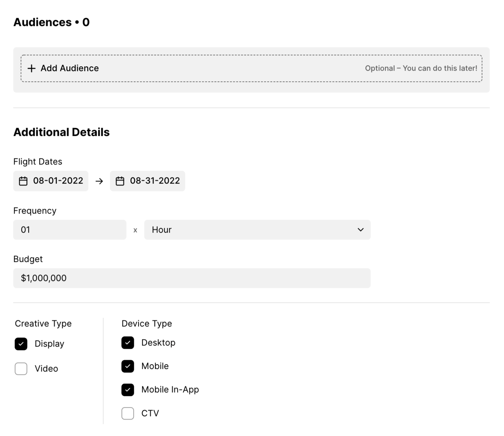Focus the Frequency count field showing 01
504x436 pixels.
pos(70,230)
